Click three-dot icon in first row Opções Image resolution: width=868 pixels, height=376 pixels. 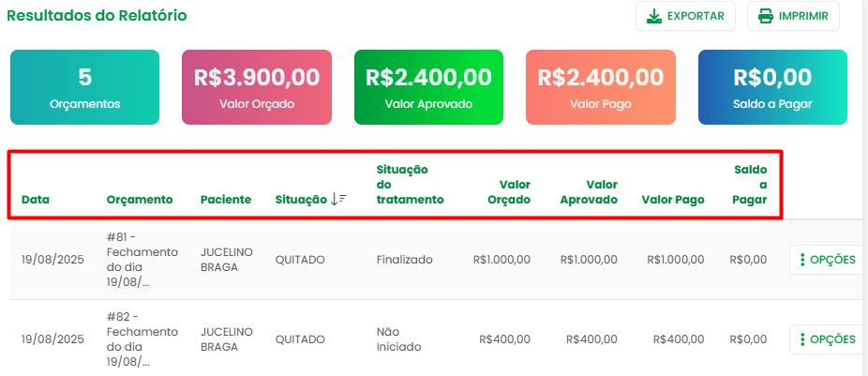[x=802, y=260]
